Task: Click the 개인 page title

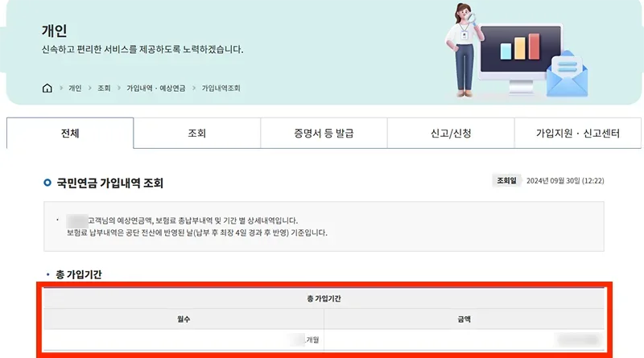Action: coord(54,31)
